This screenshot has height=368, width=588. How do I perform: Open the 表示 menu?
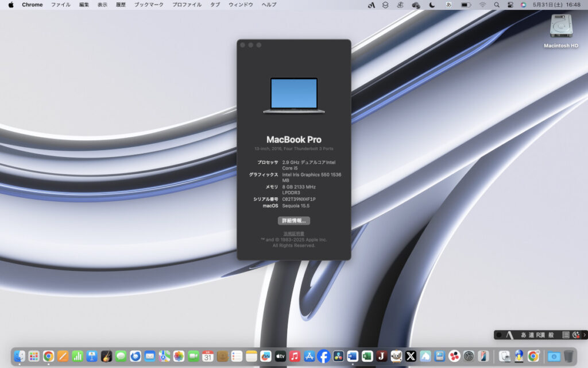click(102, 5)
